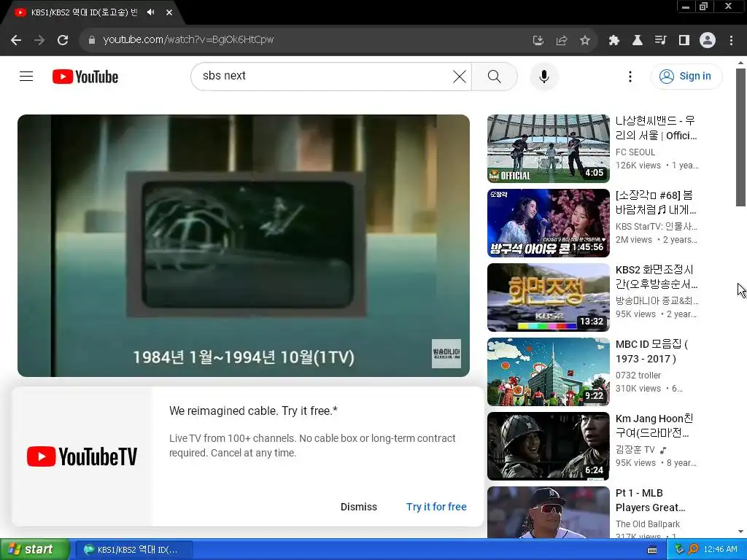747x560 pixels.
Task: Select the KBS1/KBS2 taskbar window button
Action: pos(134,550)
